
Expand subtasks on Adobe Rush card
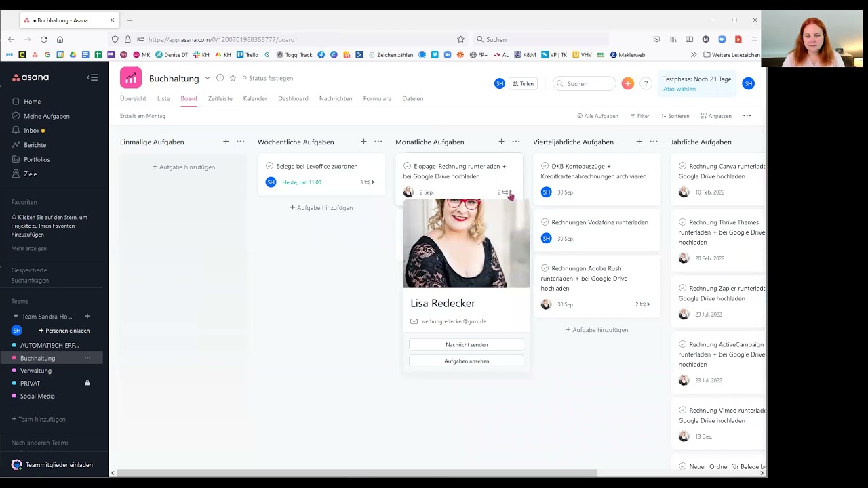[x=643, y=304]
